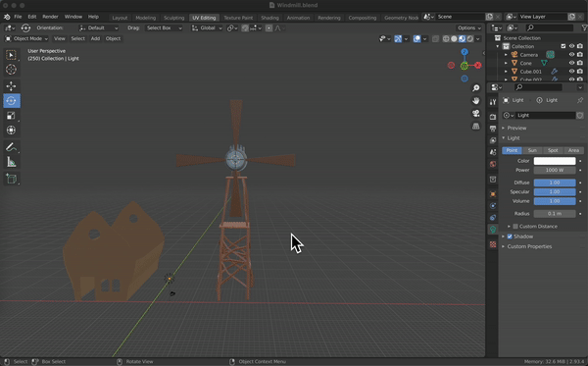Open the Drag Select Box dropdown
The image size is (588, 366).
(x=165, y=28)
